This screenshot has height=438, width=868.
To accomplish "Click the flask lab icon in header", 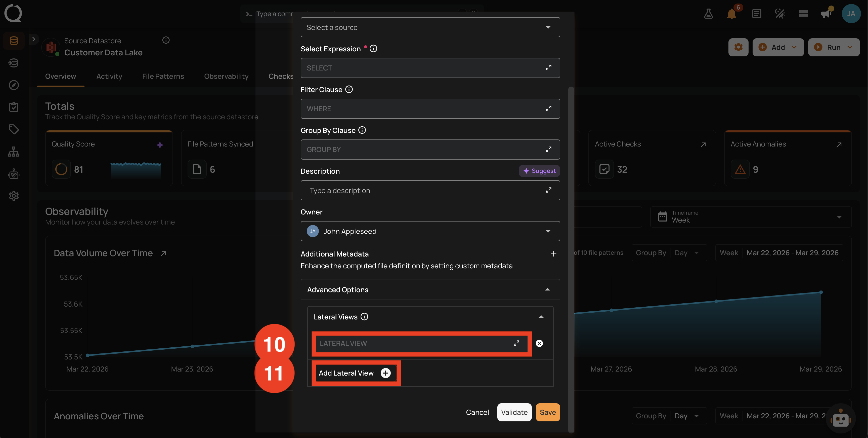I will [708, 14].
